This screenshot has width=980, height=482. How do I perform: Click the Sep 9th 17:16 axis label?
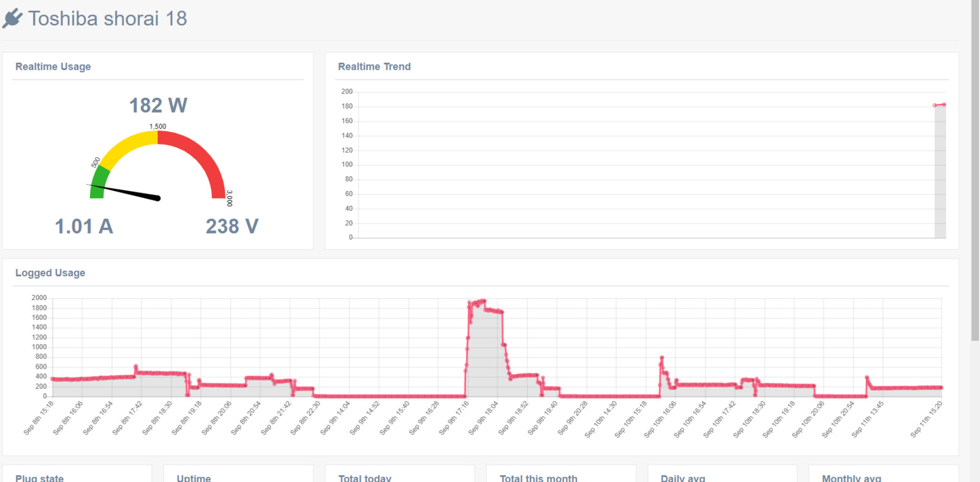click(x=454, y=418)
